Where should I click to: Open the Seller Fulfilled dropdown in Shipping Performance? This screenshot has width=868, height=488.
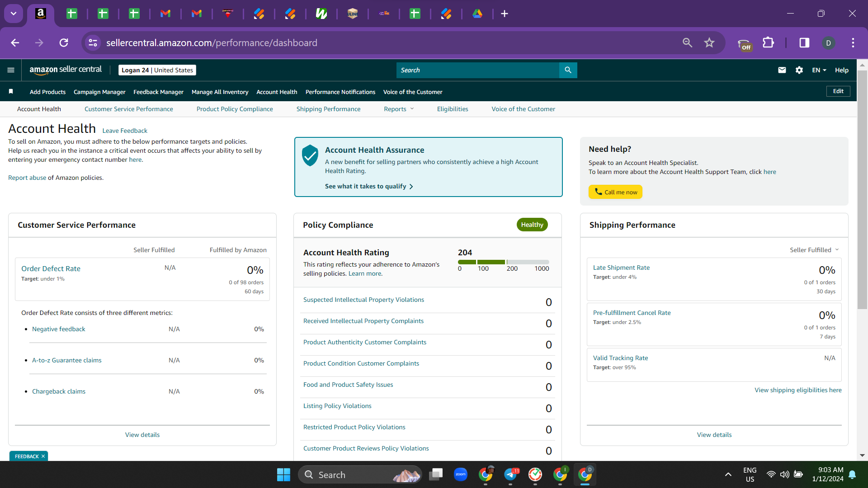pos(814,250)
